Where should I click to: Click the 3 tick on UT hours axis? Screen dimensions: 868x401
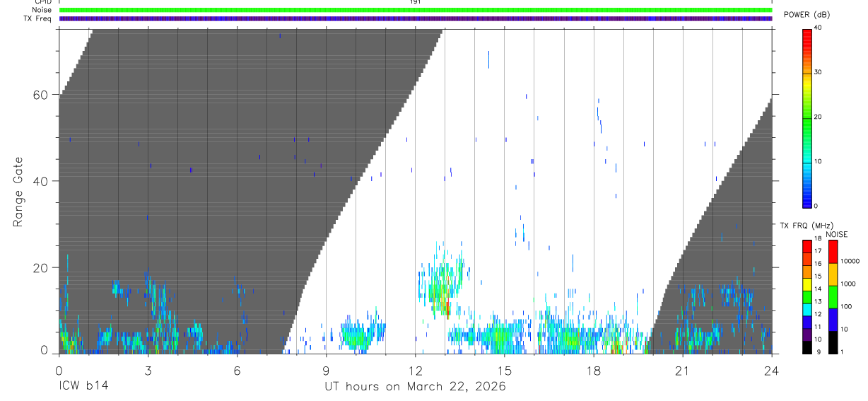pyautogui.click(x=148, y=370)
